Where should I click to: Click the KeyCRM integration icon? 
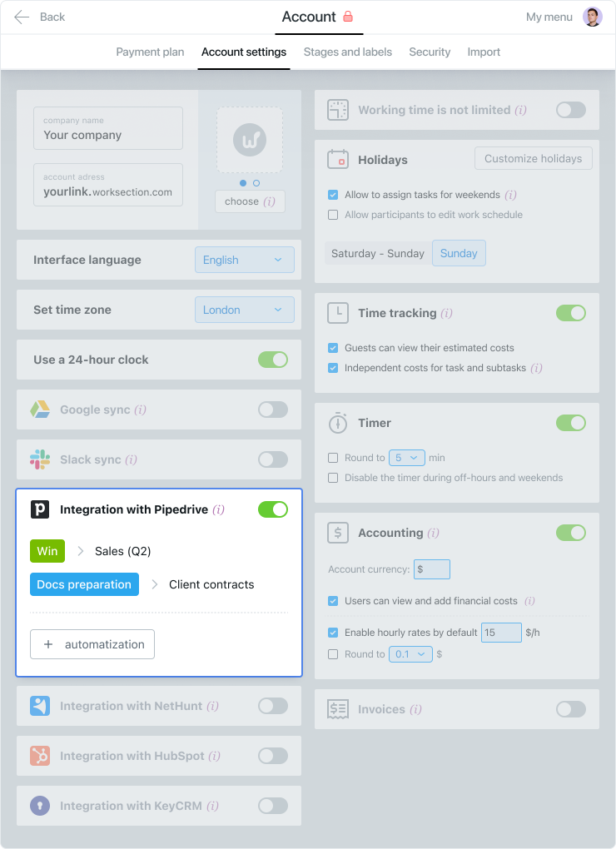click(x=39, y=806)
